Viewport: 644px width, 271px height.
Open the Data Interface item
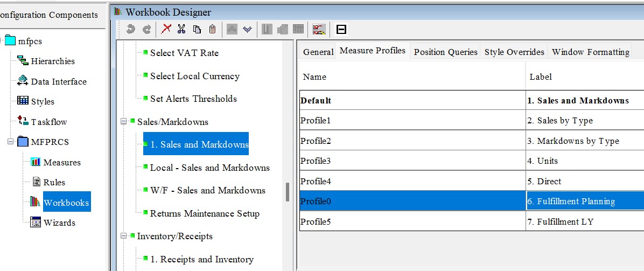[59, 81]
